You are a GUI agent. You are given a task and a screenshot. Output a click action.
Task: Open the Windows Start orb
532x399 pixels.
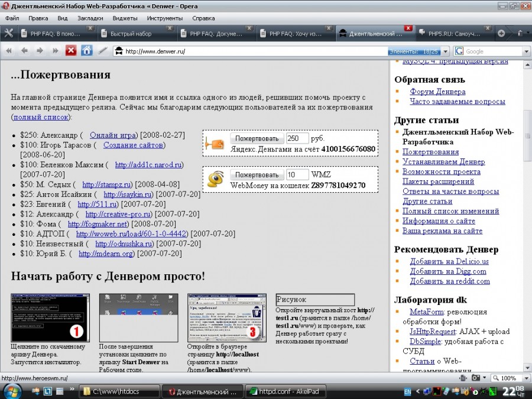click(x=12, y=391)
